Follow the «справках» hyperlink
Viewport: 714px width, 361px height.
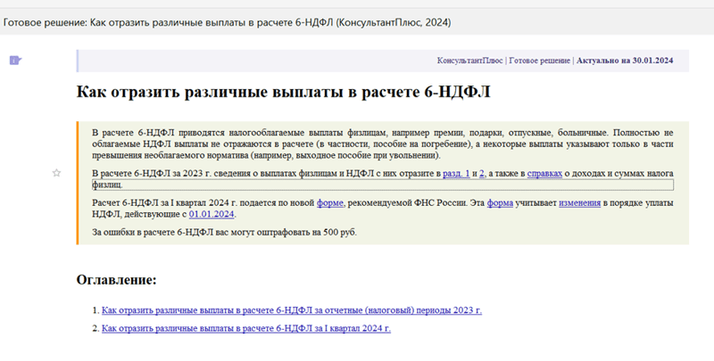(x=545, y=173)
